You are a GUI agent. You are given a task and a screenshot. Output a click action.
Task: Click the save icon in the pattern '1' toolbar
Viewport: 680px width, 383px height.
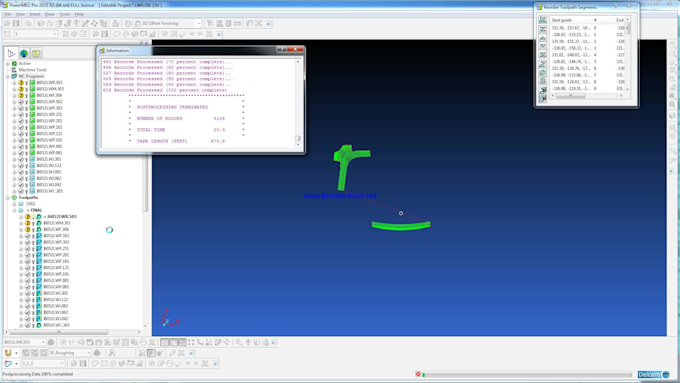point(105,34)
